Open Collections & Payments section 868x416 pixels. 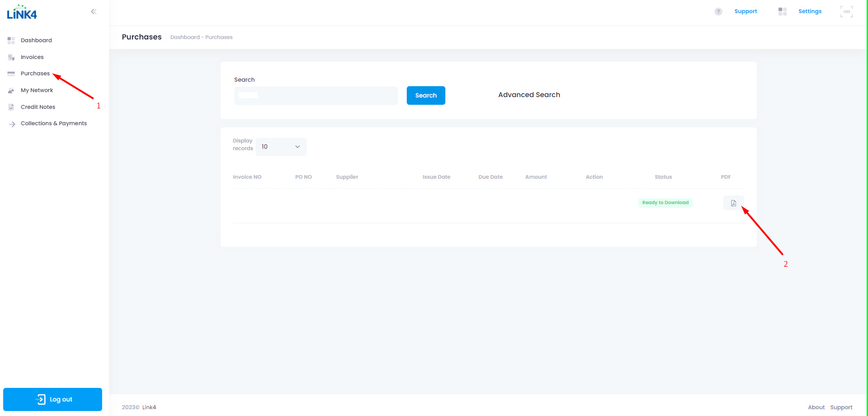[x=54, y=123]
